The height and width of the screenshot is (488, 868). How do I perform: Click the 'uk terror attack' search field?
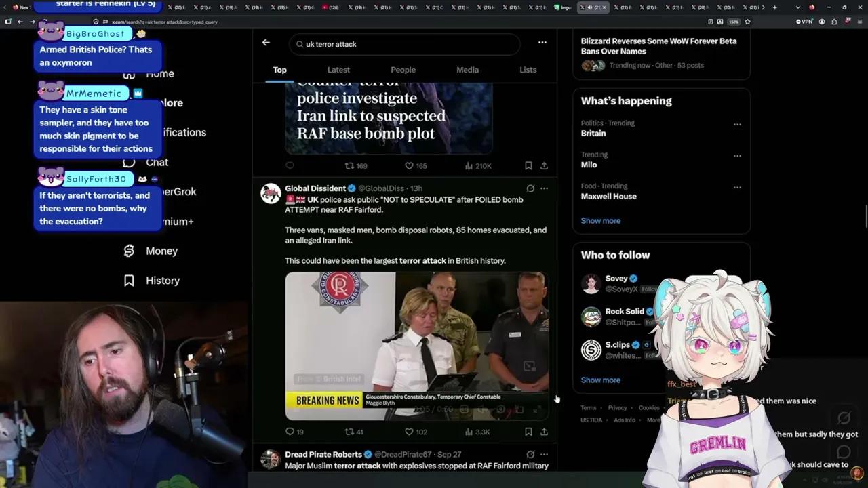point(405,44)
